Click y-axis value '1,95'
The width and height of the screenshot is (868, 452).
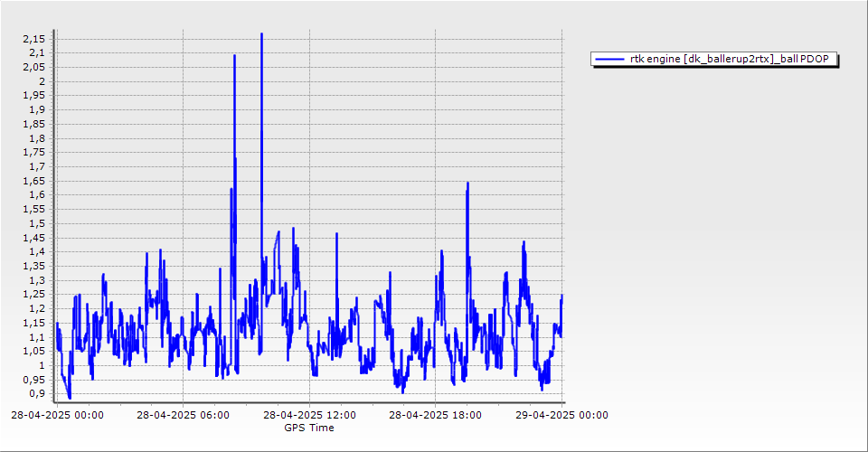(x=33, y=95)
